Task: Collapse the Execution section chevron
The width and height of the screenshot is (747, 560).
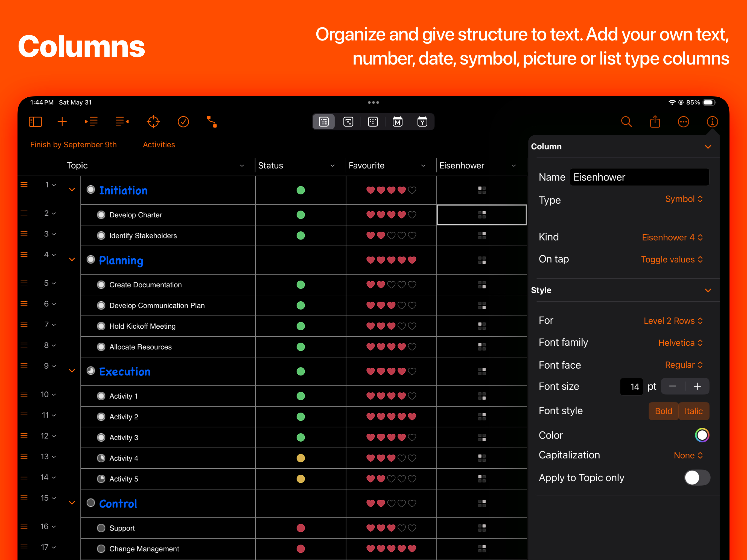Action: [72, 371]
